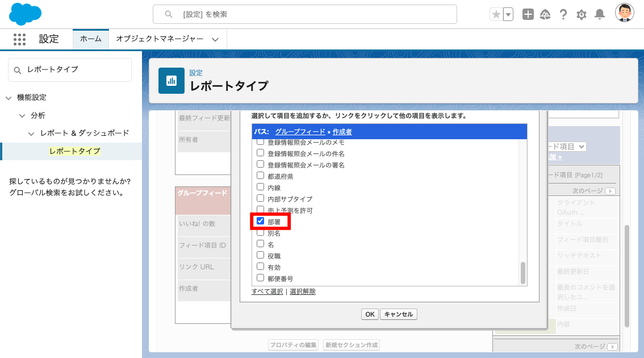
Task: Open the global actions plus icon
Action: [528, 15]
